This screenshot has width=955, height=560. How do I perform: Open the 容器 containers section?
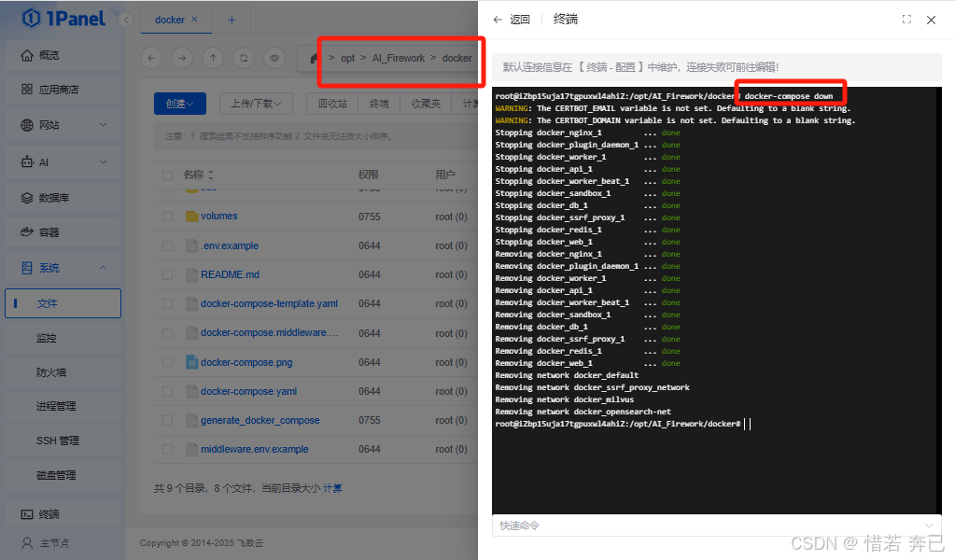click(x=63, y=231)
